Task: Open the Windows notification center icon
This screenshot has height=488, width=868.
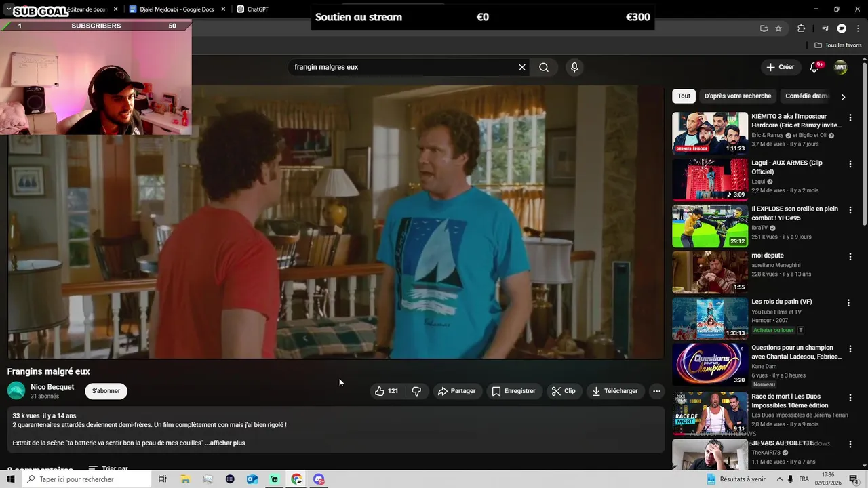Action: [x=854, y=479]
